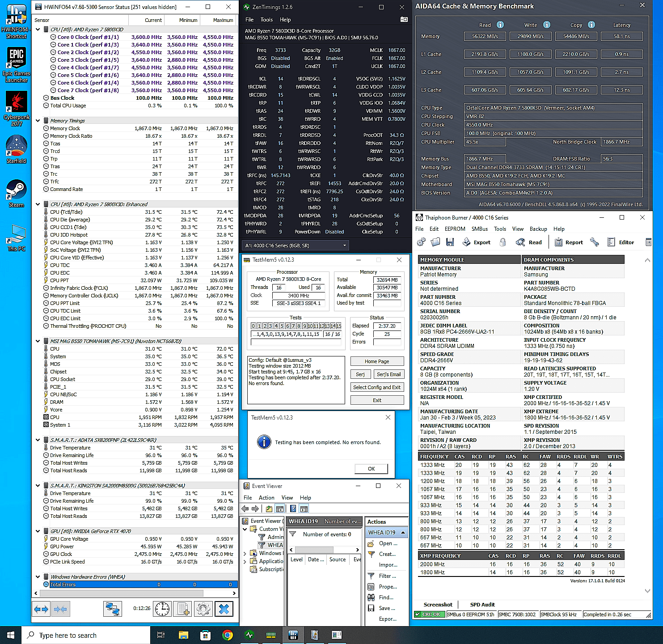Click Thaiphoon Burner padlock icon
This screenshot has height=644, width=663.
click(x=503, y=242)
